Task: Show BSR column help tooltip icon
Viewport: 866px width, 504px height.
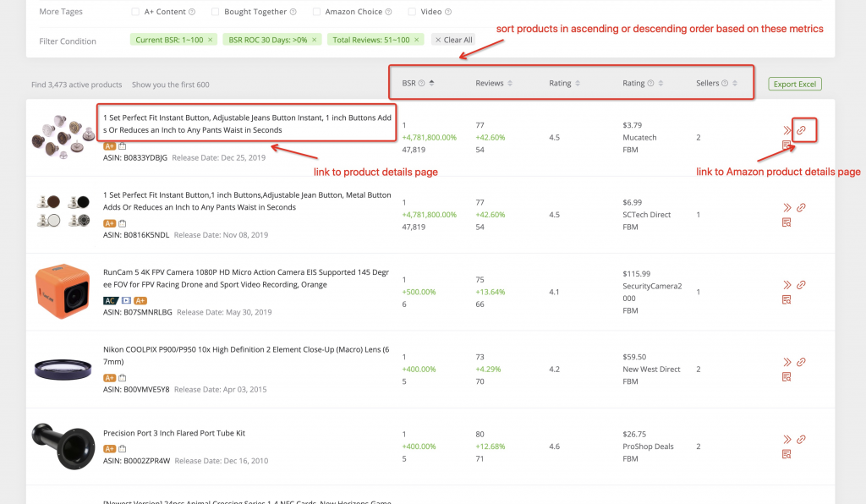Action: (x=421, y=83)
